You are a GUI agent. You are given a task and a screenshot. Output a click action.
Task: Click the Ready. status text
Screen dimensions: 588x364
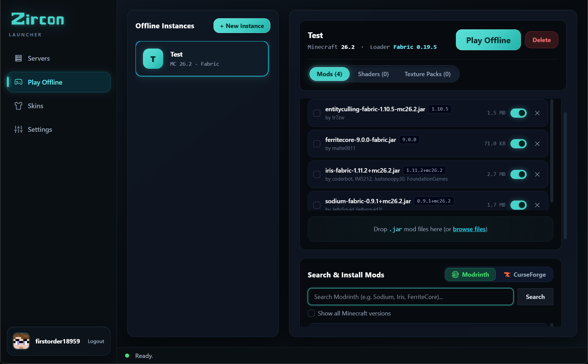pyautogui.click(x=144, y=356)
